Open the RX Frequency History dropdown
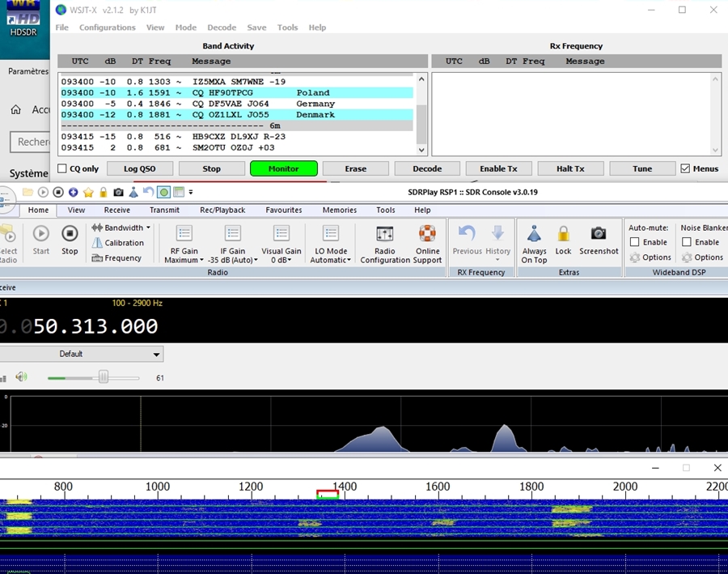728x574 pixels. [497, 243]
